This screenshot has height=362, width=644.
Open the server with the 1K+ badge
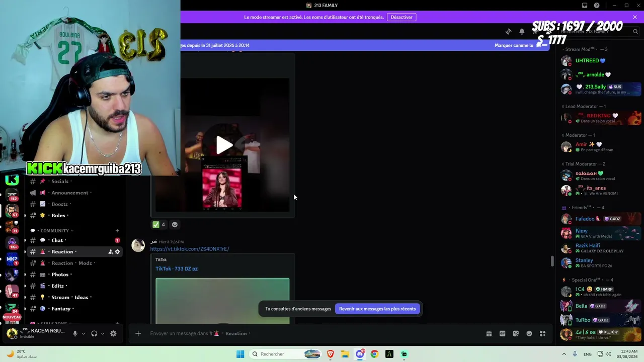pos(12,243)
